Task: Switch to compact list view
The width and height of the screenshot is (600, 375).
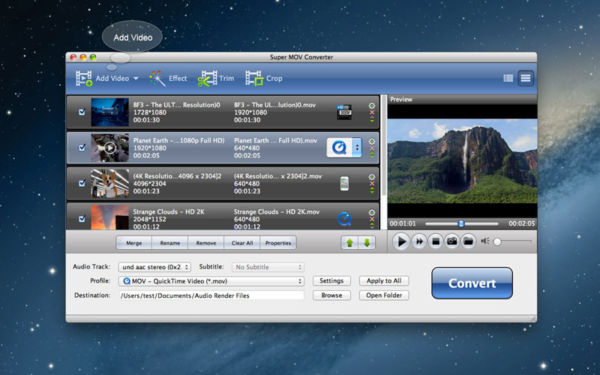Action: click(x=508, y=78)
